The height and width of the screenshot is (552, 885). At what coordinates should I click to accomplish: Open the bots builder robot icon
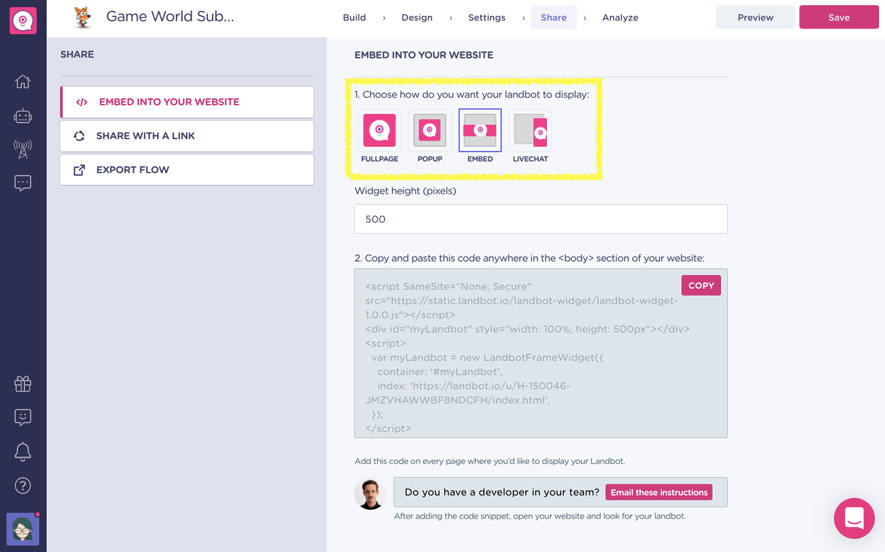pyautogui.click(x=23, y=116)
